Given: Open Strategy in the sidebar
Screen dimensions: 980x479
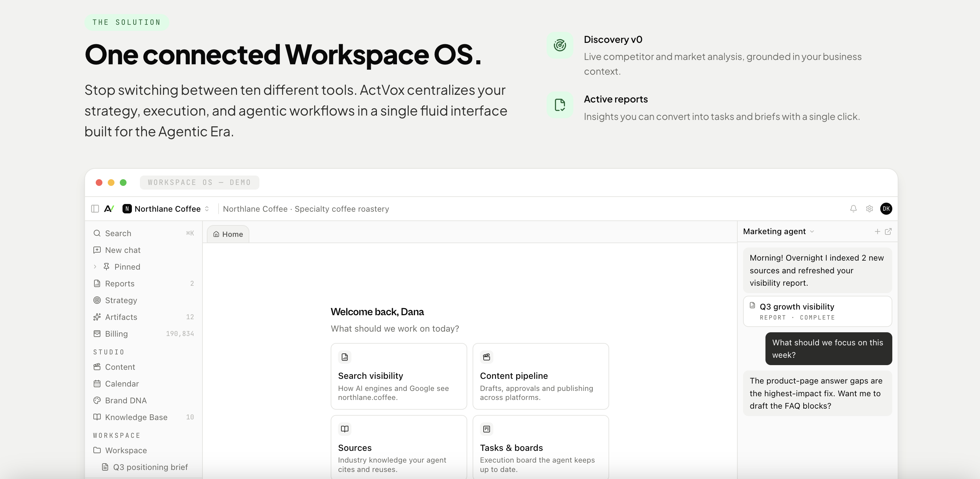Looking at the screenshot, I should (x=144, y=300).
